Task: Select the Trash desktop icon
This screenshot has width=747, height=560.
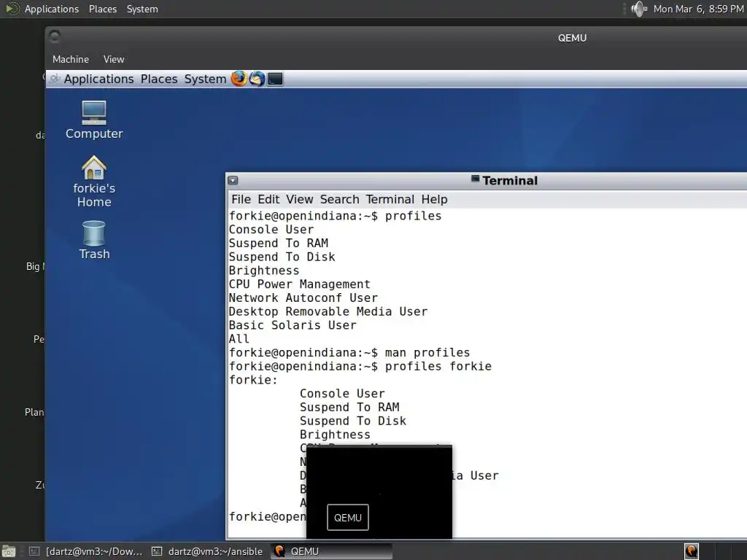Action: pyautogui.click(x=94, y=240)
